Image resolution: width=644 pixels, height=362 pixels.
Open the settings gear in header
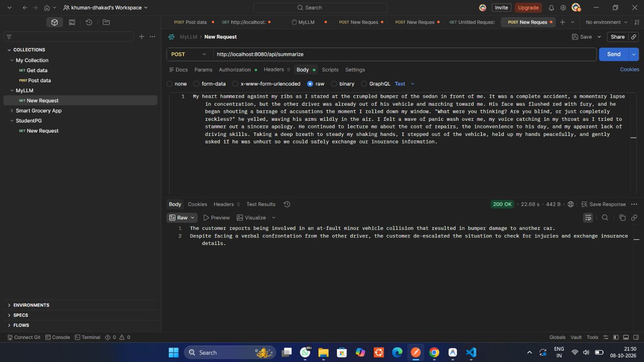tap(563, 8)
